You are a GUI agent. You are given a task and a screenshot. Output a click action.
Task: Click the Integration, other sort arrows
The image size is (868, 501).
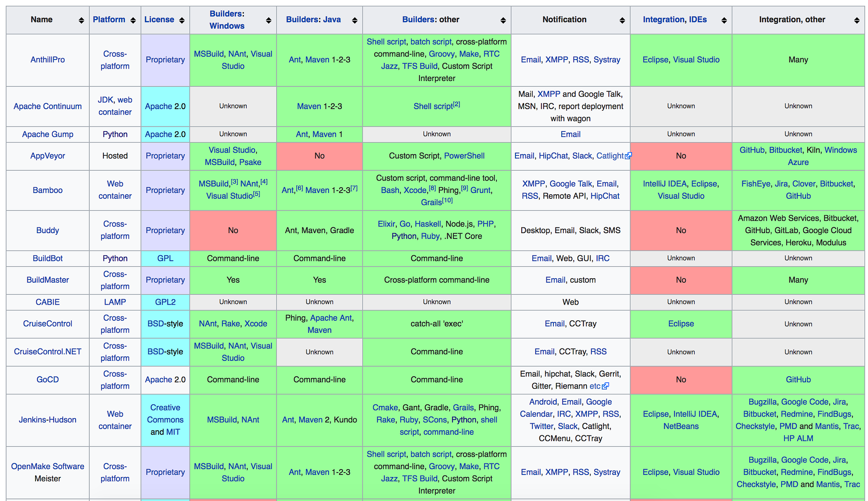(x=856, y=20)
